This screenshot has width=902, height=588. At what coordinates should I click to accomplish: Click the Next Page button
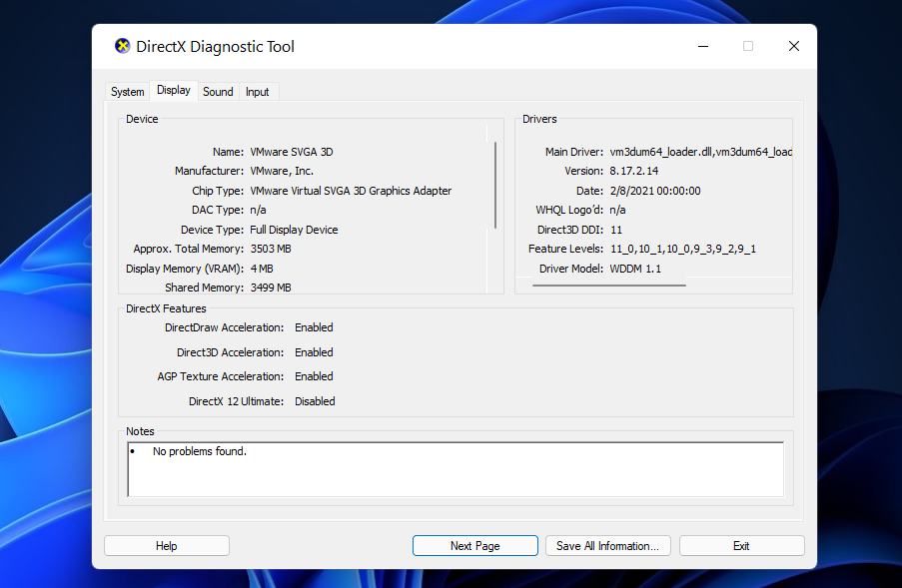(475, 545)
